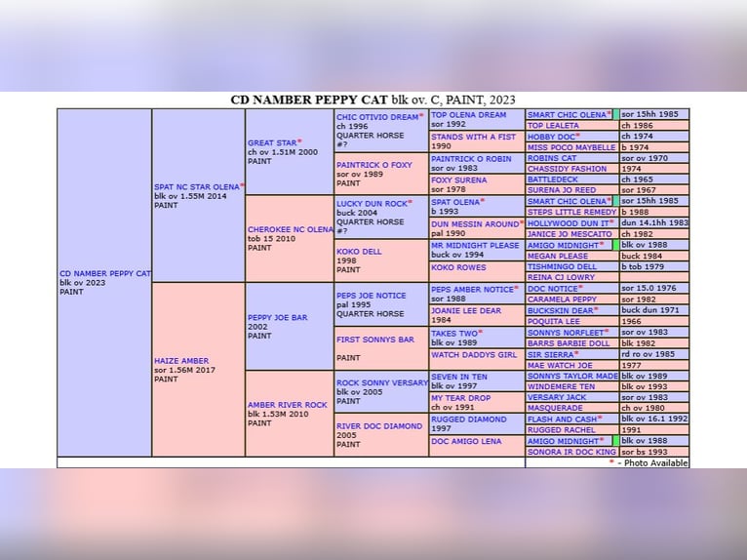Click the DOC AMIGO LENA ancestor link

point(466,441)
